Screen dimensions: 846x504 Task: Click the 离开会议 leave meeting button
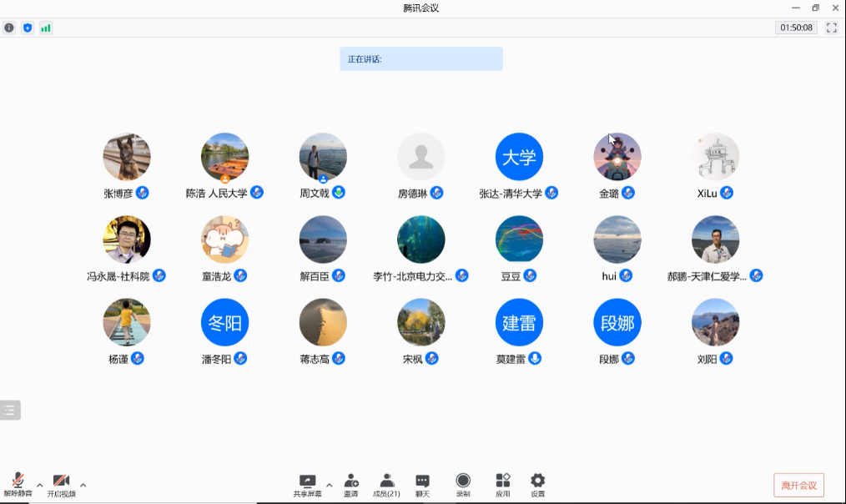pyautogui.click(x=798, y=485)
